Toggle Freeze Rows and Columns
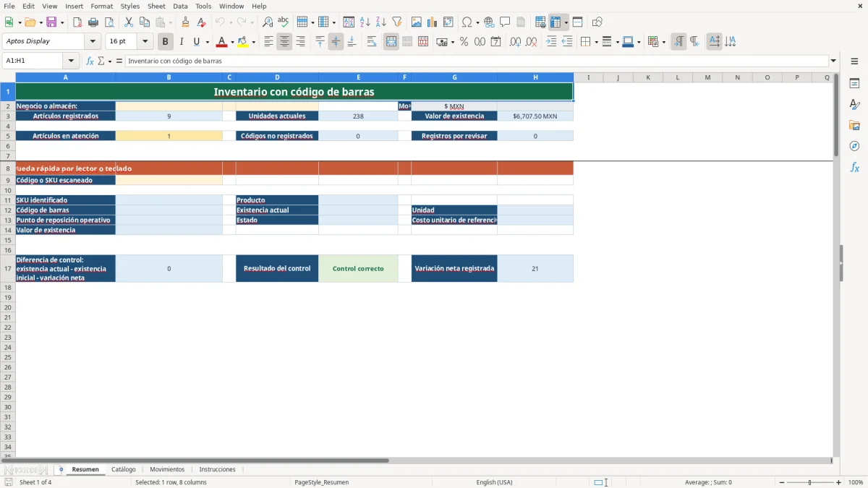 point(556,22)
